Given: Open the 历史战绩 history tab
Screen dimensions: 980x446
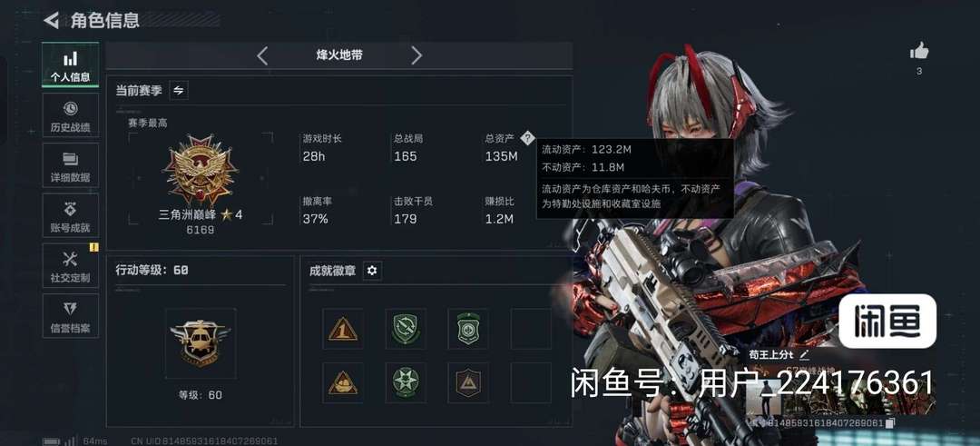Looking at the screenshot, I should [70, 115].
